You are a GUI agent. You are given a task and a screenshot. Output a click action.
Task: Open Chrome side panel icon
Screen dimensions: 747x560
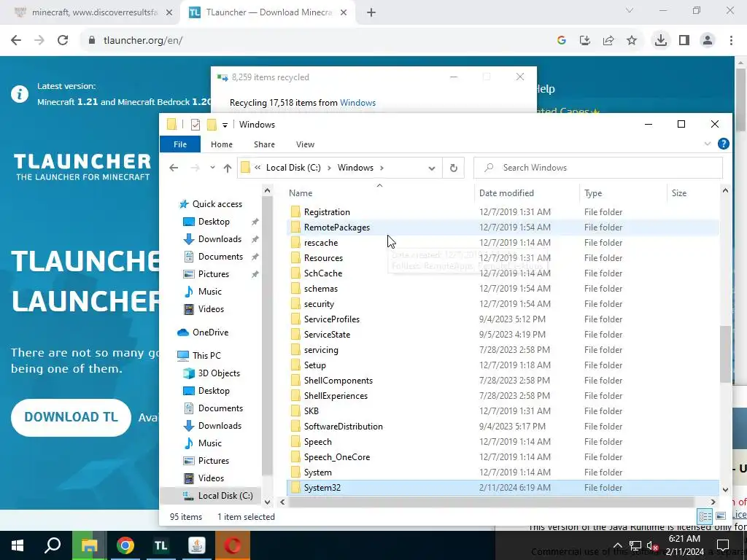click(684, 41)
